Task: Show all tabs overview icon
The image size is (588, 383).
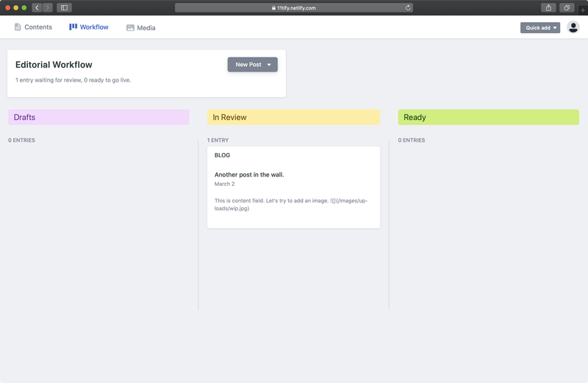Action: pos(567,7)
